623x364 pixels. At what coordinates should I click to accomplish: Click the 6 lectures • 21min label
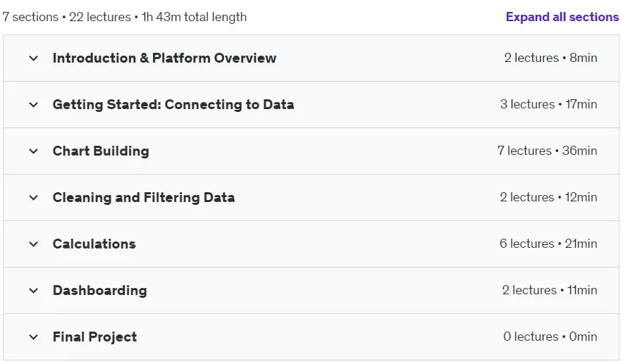[x=548, y=244]
